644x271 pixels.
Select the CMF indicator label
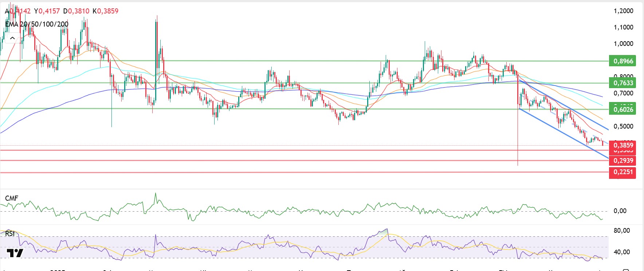(x=12, y=198)
